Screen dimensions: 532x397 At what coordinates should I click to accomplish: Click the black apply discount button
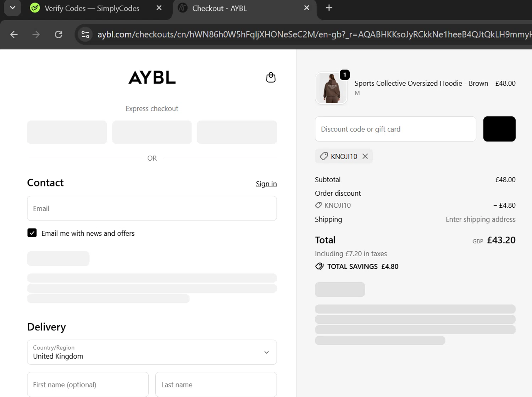point(499,129)
